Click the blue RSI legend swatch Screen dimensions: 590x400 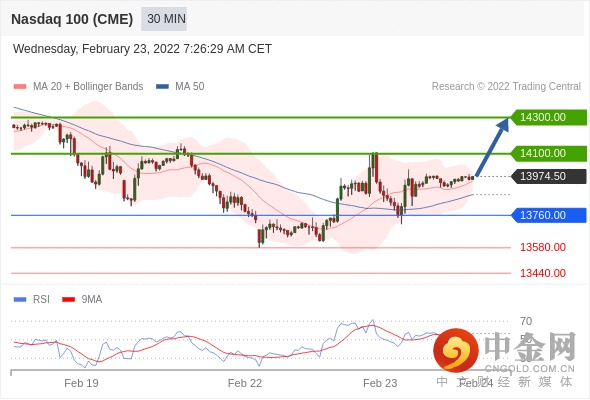[x=20, y=300]
